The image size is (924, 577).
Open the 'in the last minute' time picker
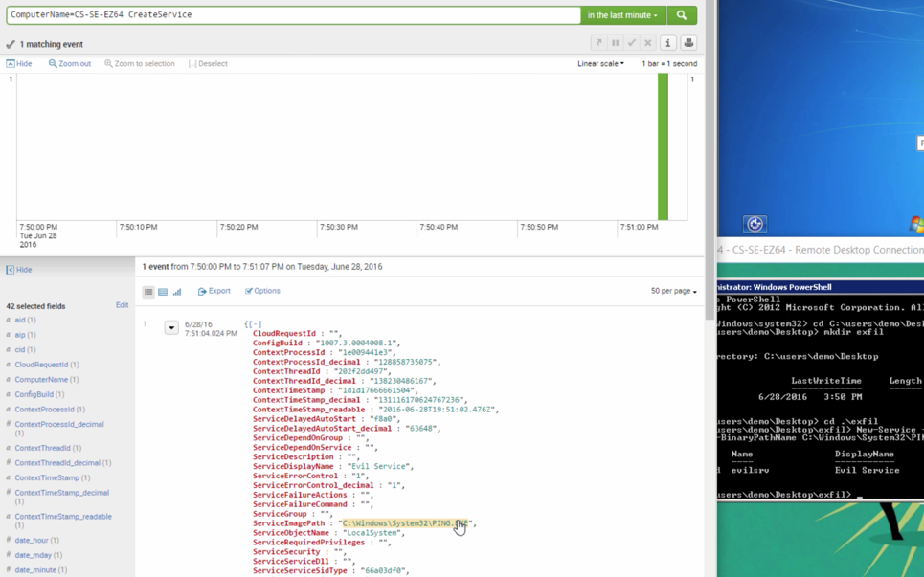point(622,15)
